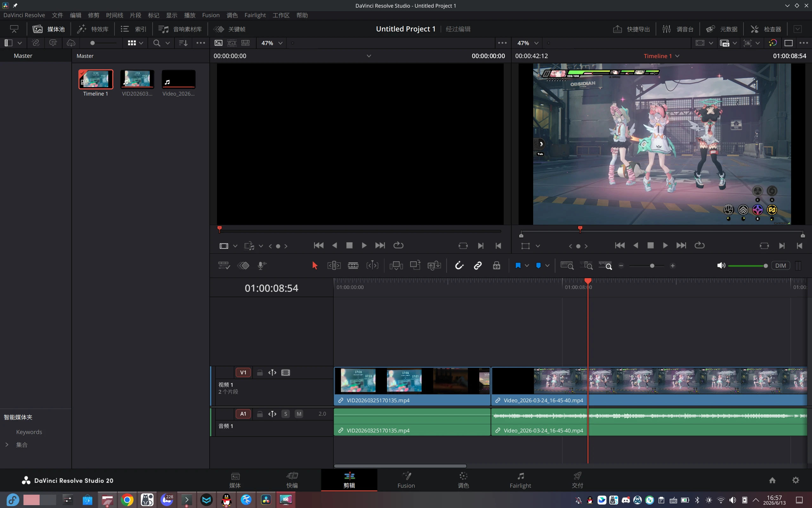Viewport: 812px width, 508px height.
Task: Disable the V1 video track
Action: tap(285, 373)
